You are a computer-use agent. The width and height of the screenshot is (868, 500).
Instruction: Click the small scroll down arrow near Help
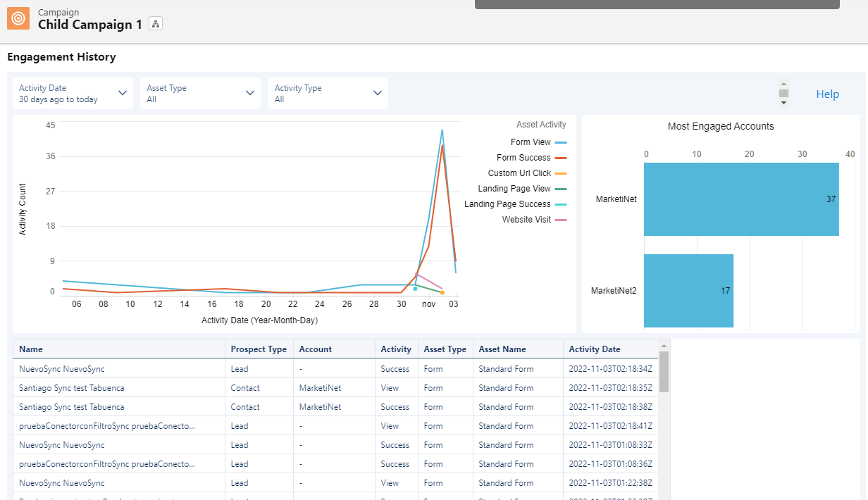point(783,103)
